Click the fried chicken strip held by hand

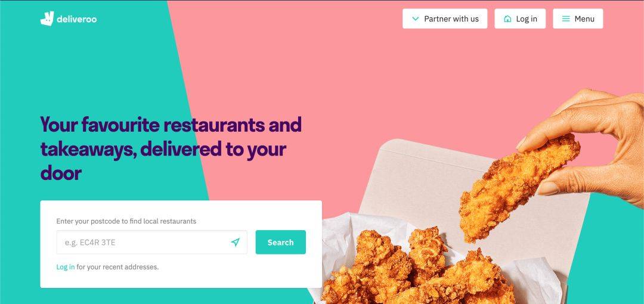[519, 187]
